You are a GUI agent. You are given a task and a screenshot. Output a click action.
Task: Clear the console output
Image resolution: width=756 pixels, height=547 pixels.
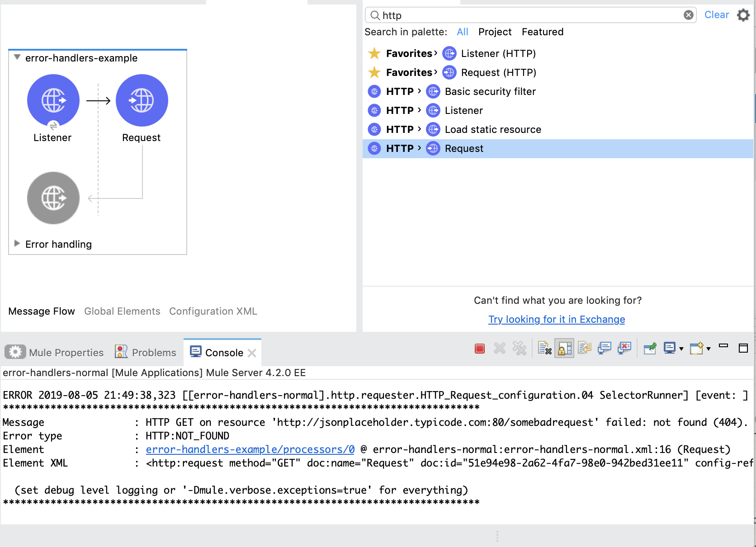pos(544,348)
